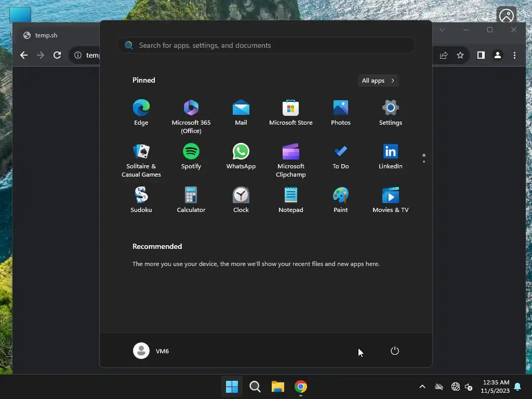Launch Sudoku game
Image resolution: width=532 pixels, height=399 pixels.
click(x=141, y=200)
